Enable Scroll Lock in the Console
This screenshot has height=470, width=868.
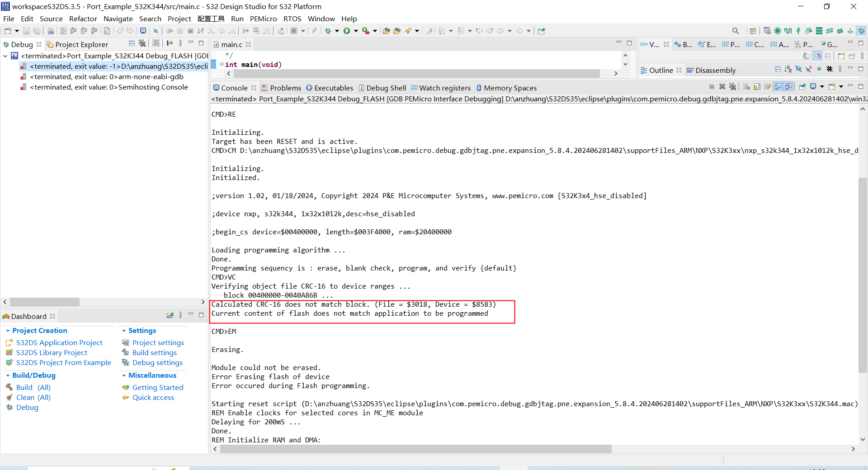click(x=757, y=86)
